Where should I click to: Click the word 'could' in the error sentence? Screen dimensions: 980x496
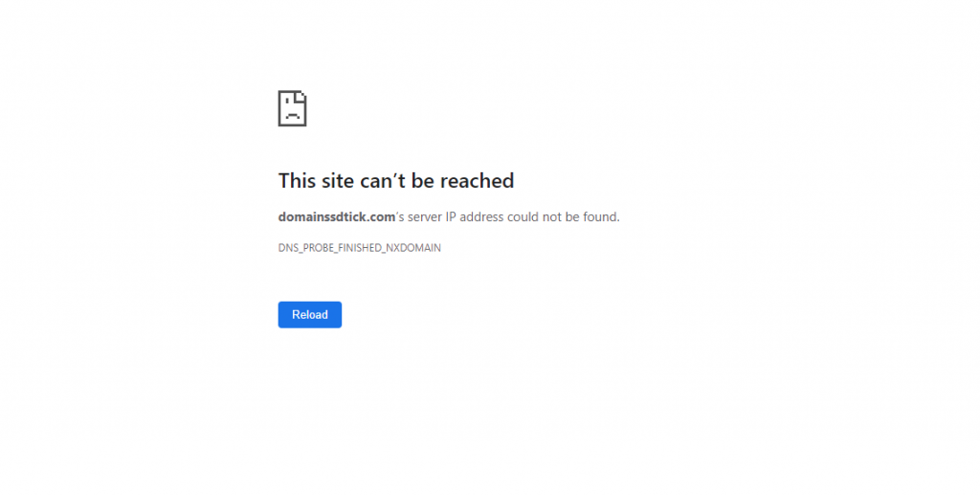click(523, 217)
